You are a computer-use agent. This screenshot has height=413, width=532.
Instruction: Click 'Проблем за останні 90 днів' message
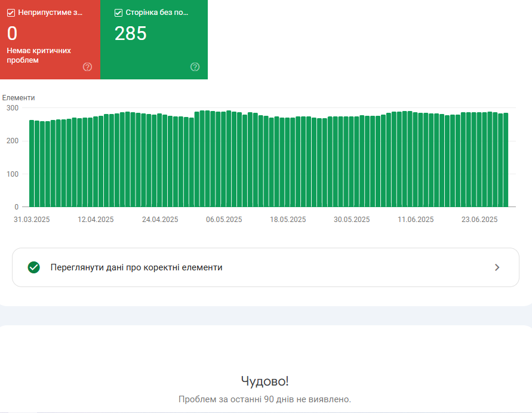265,399
